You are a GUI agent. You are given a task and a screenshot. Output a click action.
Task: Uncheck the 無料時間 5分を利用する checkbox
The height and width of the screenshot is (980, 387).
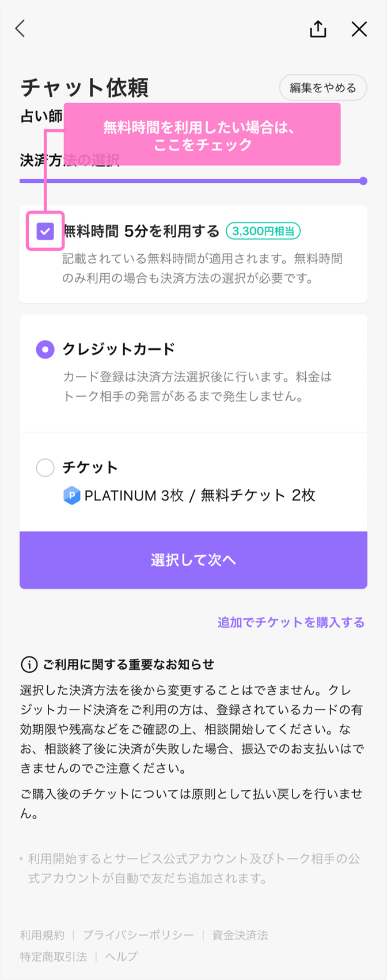(45, 232)
